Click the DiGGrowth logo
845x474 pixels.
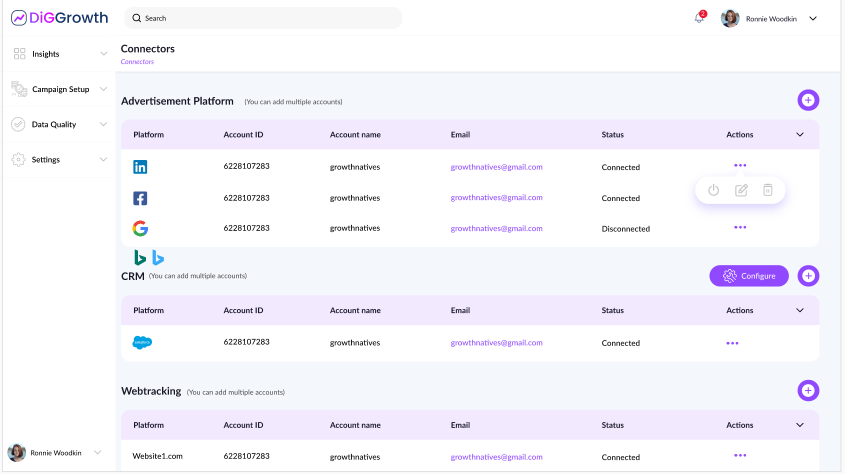click(x=59, y=18)
